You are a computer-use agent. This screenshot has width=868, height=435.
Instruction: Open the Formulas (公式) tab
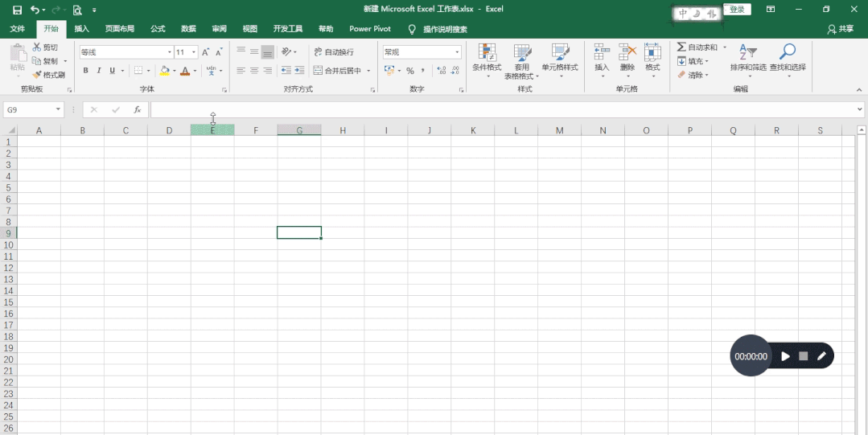[x=158, y=29]
